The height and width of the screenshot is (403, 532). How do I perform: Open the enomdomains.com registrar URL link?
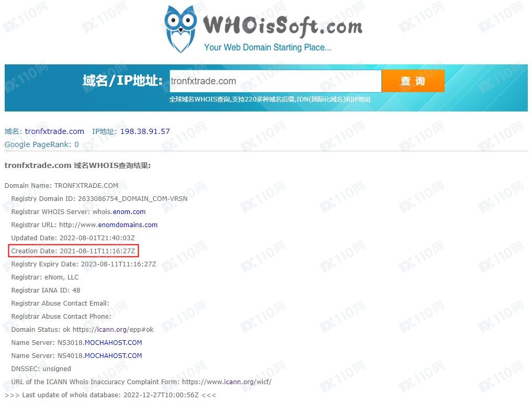pyautogui.click(x=128, y=225)
